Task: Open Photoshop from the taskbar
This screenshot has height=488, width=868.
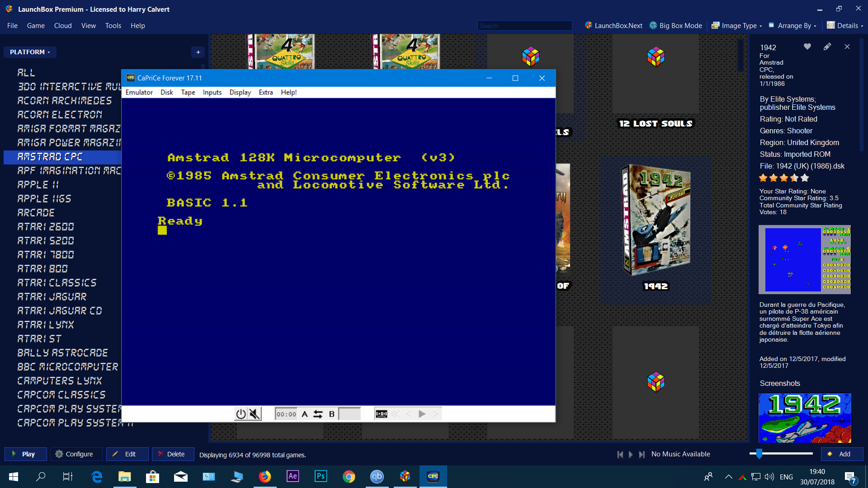Action: [x=321, y=477]
